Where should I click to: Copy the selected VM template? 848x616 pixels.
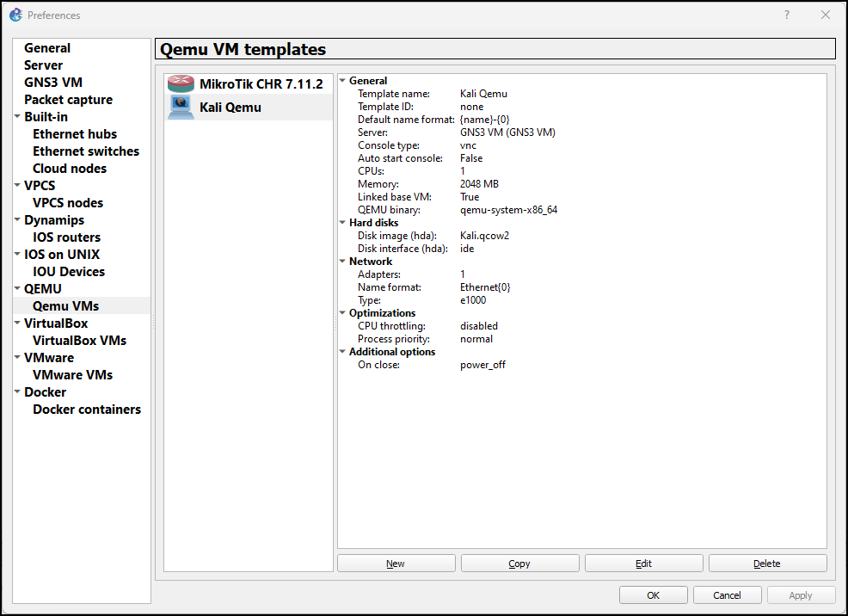coord(519,564)
